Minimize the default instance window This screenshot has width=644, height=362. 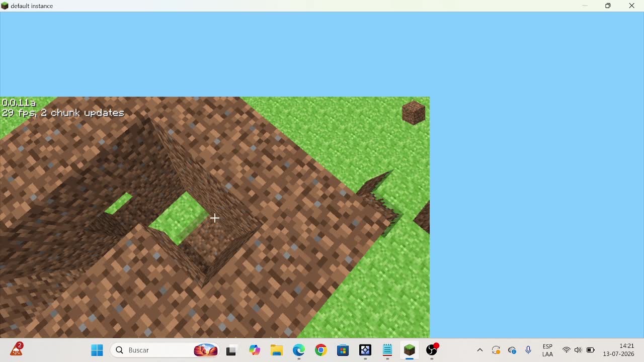coord(585,6)
